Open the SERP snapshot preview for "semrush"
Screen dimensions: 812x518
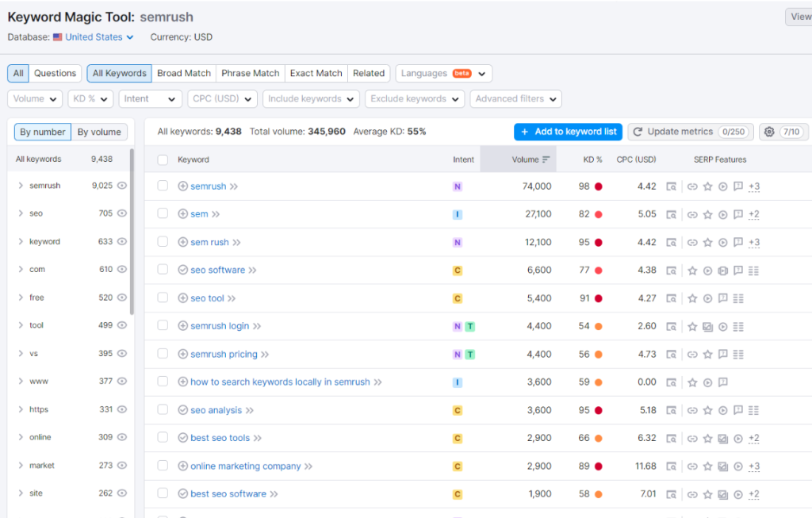672,186
